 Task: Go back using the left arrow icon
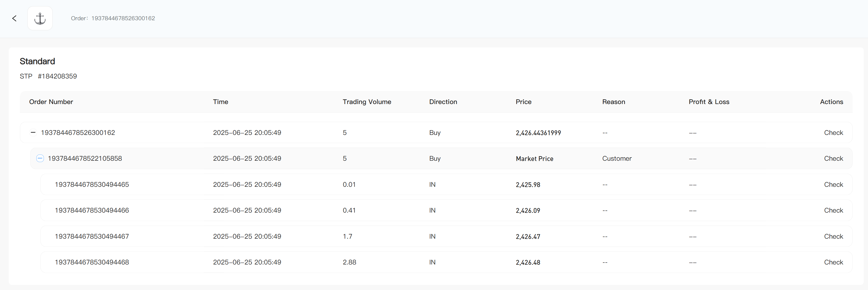(14, 18)
